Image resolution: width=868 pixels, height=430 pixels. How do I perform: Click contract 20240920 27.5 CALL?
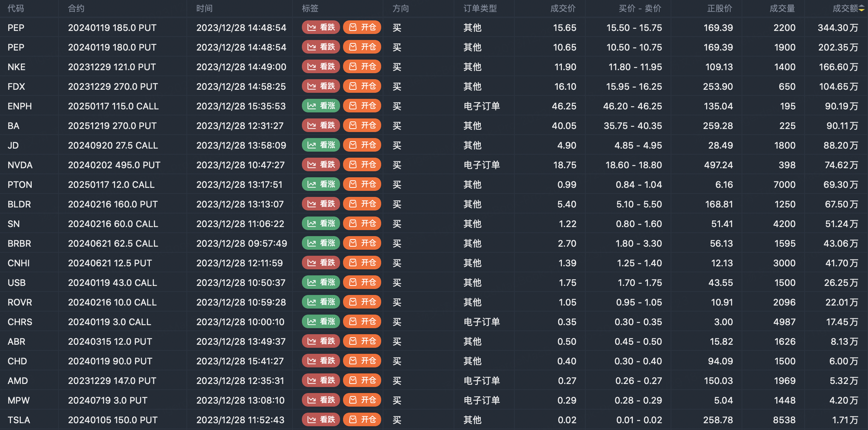[113, 145]
